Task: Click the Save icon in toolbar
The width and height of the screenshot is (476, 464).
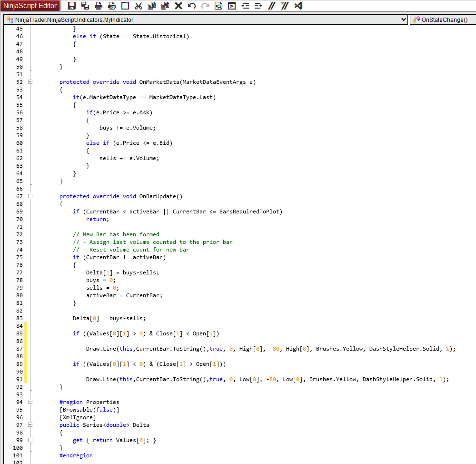Action: [72, 6]
